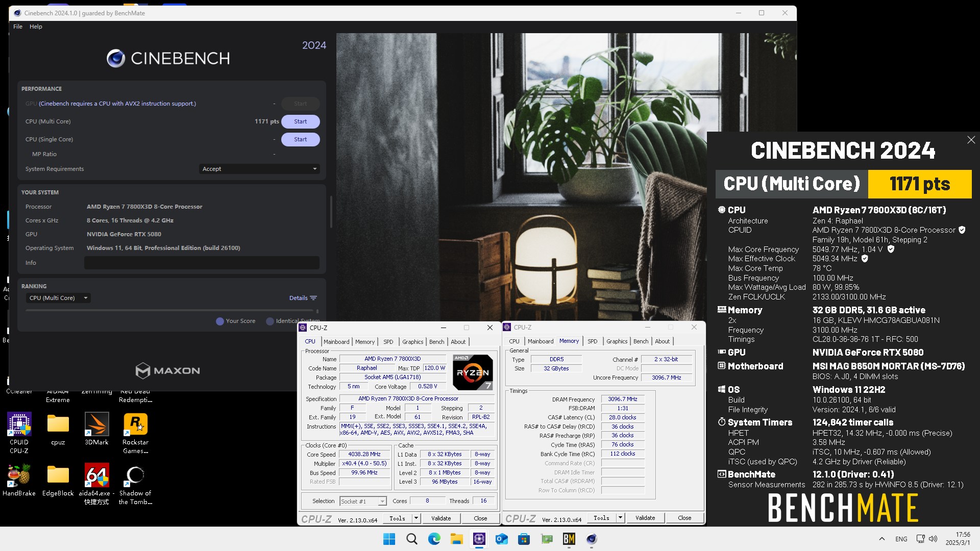
Task: Expand the Tools dropdown arrow in the right CPU-Z window
Action: pos(620,518)
